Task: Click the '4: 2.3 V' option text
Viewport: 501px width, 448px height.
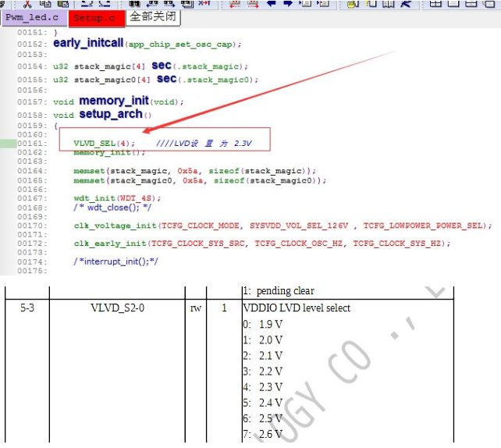Action: tap(263, 387)
